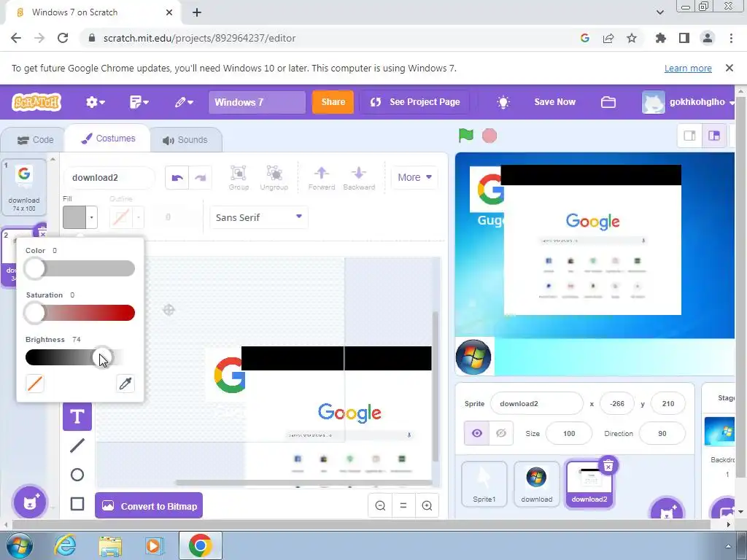Share this page from address bar
The height and width of the screenshot is (560, 747).
tap(608, 38)
